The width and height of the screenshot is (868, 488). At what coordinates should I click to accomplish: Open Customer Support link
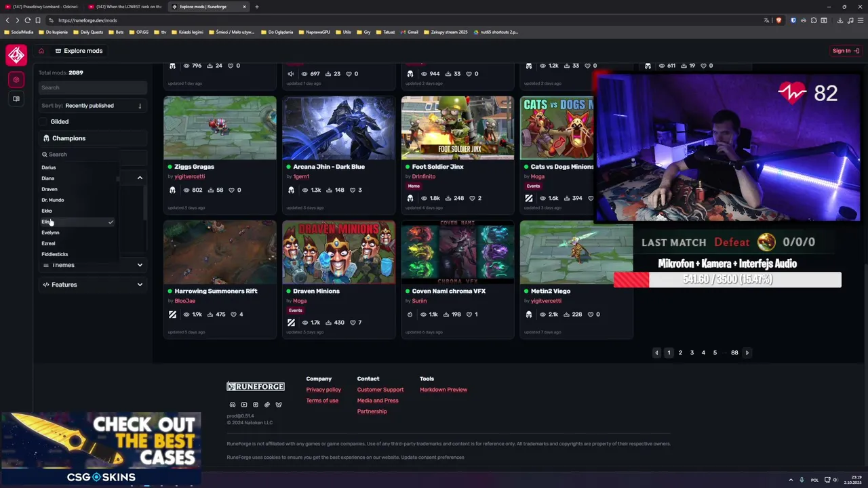point(380,390)
